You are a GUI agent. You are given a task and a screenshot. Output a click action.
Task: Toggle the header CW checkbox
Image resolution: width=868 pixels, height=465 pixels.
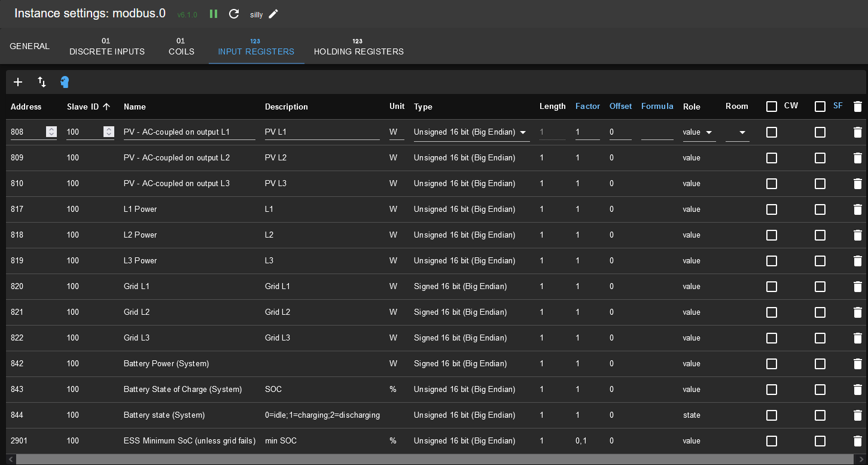point(772,107)
